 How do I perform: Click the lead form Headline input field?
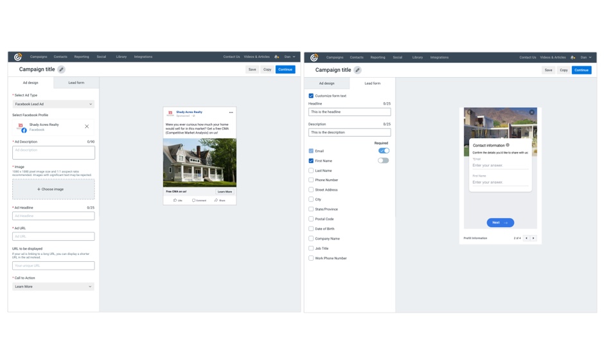[x=350, y=112]
